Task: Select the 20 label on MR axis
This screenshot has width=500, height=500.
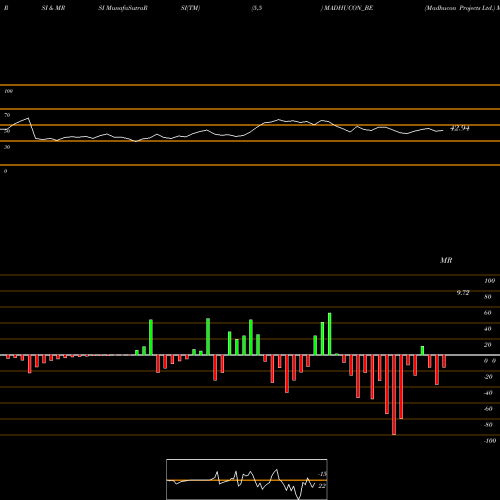Action: [488, 345]
